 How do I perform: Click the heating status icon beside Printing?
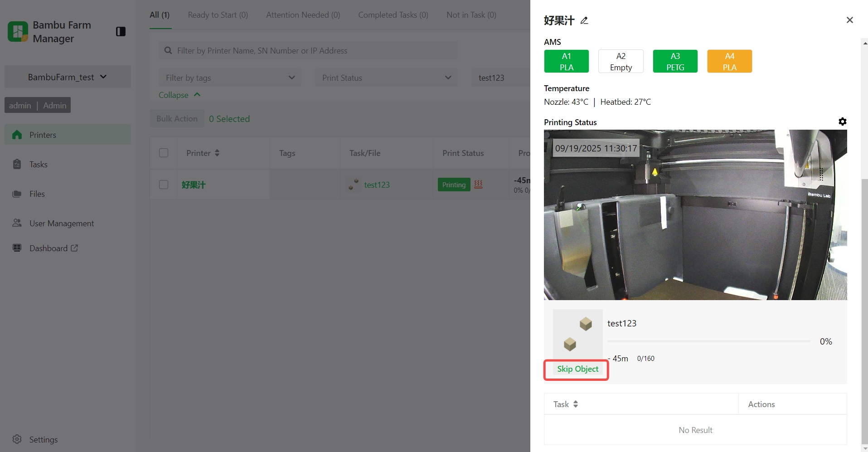[478, 184]
